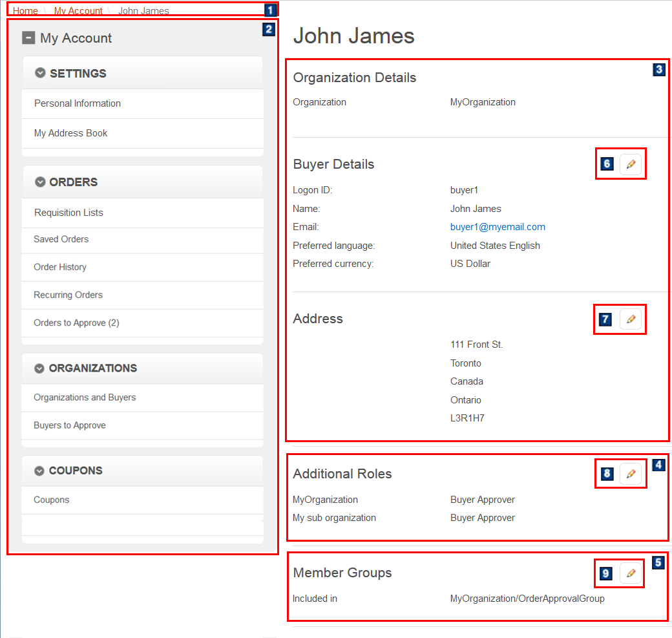Open Orders to Approve (2)
This screenshot has width=672, height=638.
[76, 323]
